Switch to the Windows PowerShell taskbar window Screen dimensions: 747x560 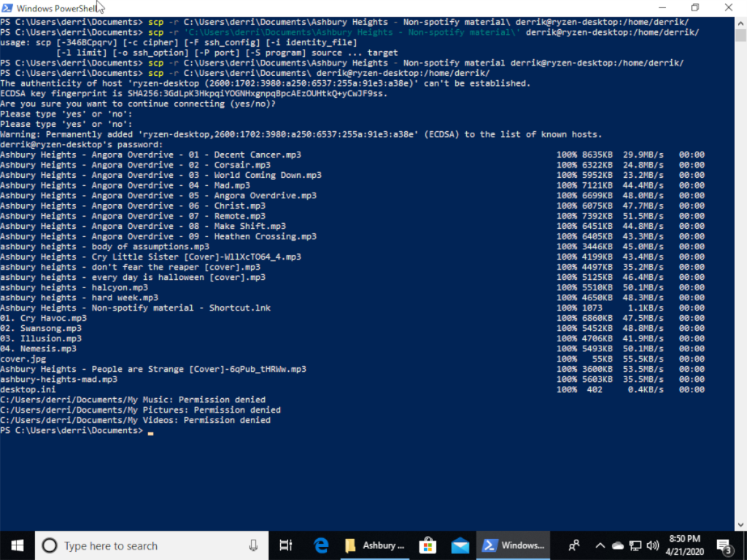click(514, 545)
